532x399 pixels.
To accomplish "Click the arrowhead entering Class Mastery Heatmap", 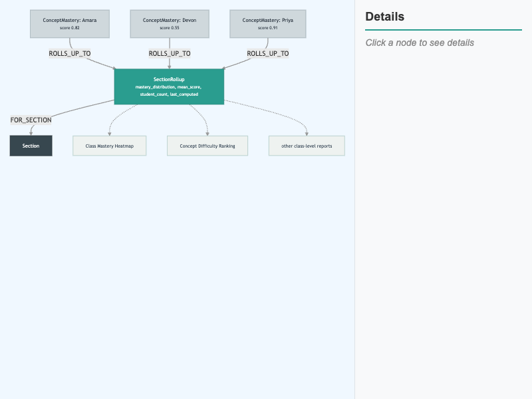I will click(x=110, y=134).
